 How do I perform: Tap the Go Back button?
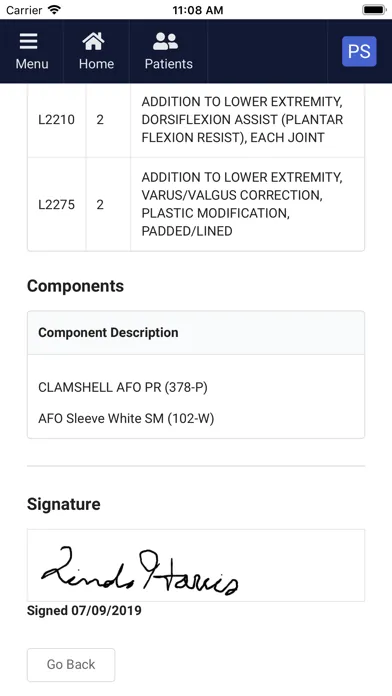(71, 664)
